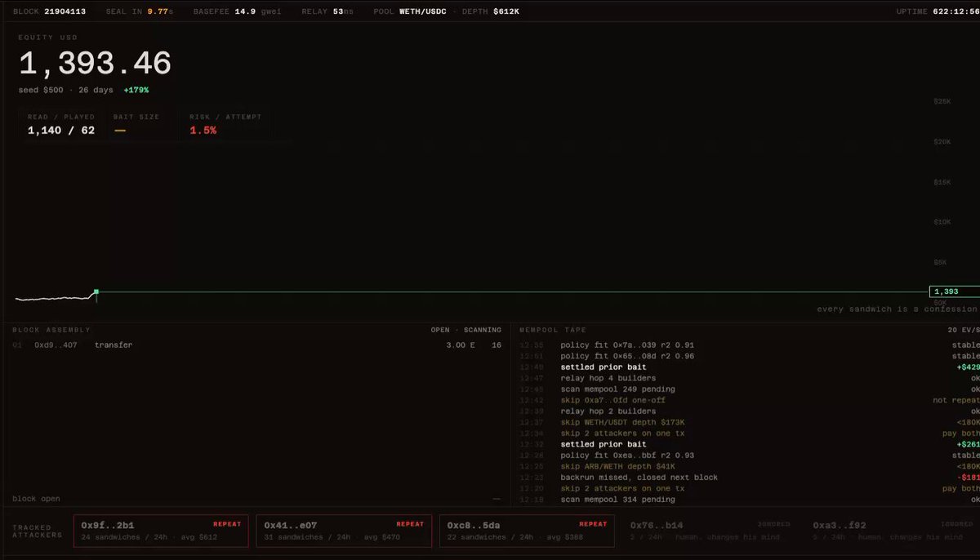Click the "relay hop 2 builders" tape entry
This screenshot has height=560, width=980.
(749, 411)
